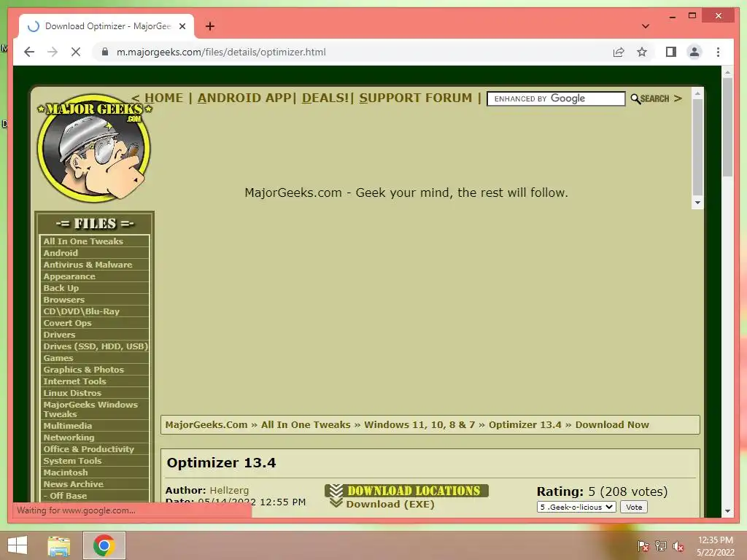Open a new browser tab

tap(210, 26)
